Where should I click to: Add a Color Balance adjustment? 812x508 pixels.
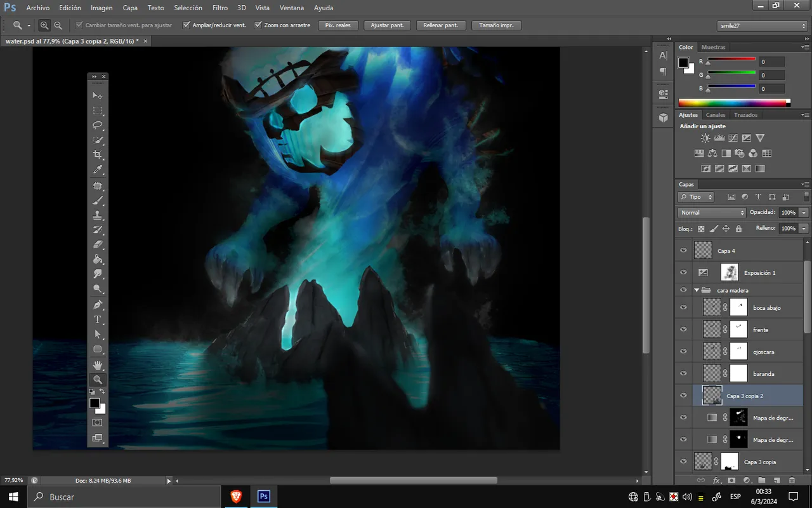[712, 153]
